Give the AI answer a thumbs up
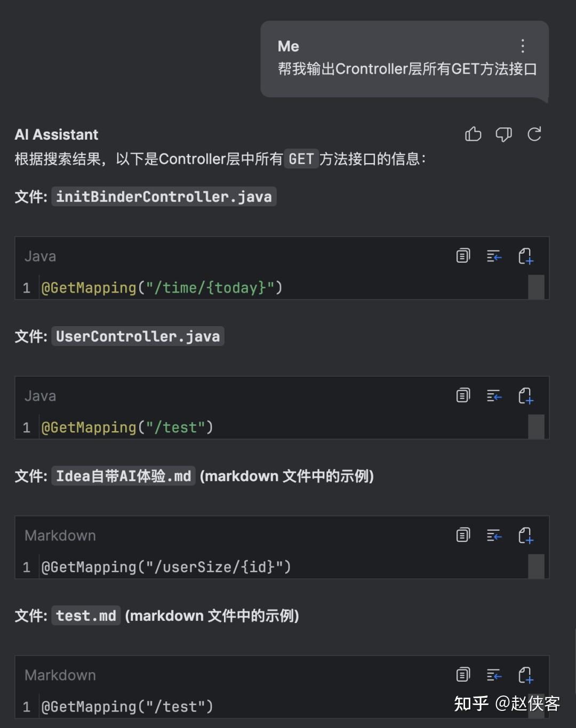Image resolution: width=576 pixels, height=728 pixels. (x=474, y=134)
